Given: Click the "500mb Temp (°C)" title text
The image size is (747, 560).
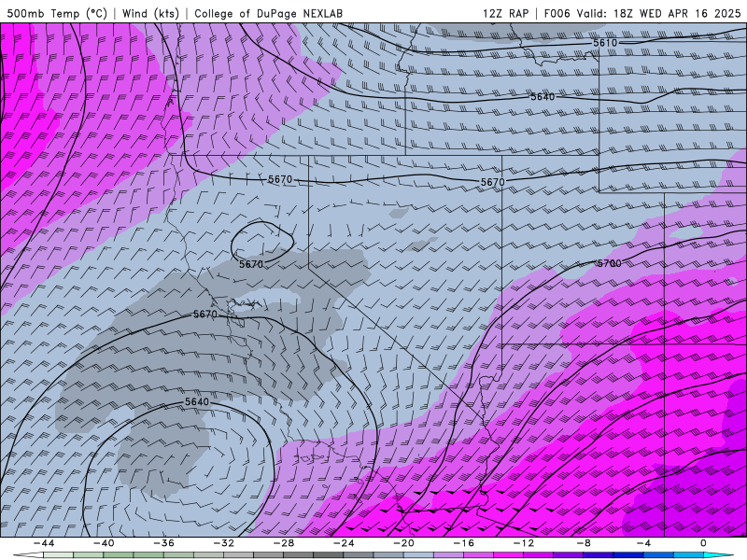Looking at the screenshot, I should [x=57, y=13].
